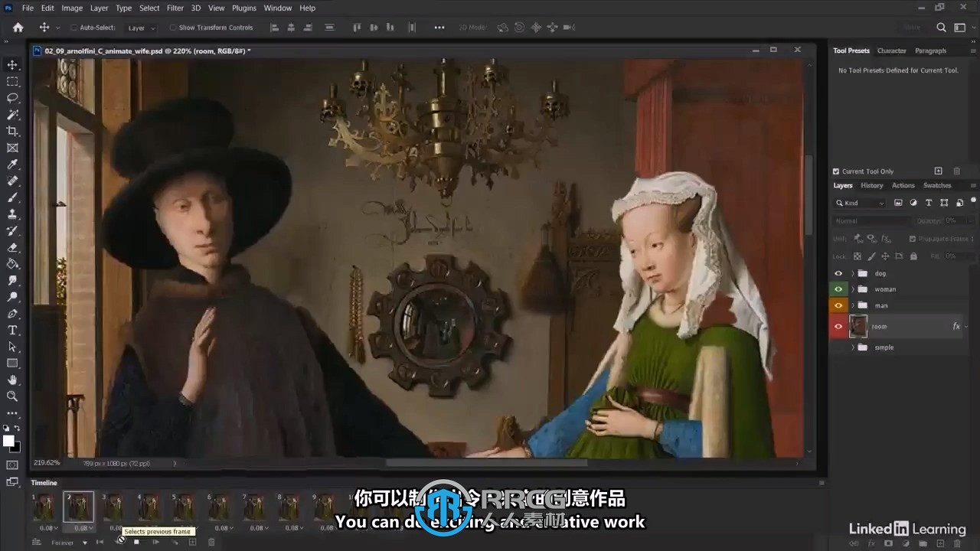The height and width of the screenshot is (551, 980).
Task: Open the Plugins menu
Action: (x=244, y=8)
